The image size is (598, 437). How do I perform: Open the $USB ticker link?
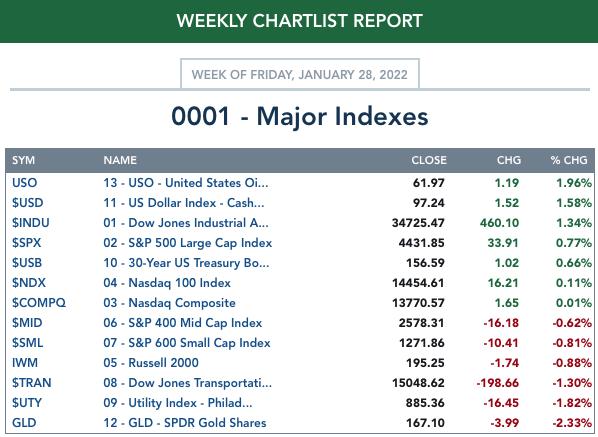click(x=27, y=263)
